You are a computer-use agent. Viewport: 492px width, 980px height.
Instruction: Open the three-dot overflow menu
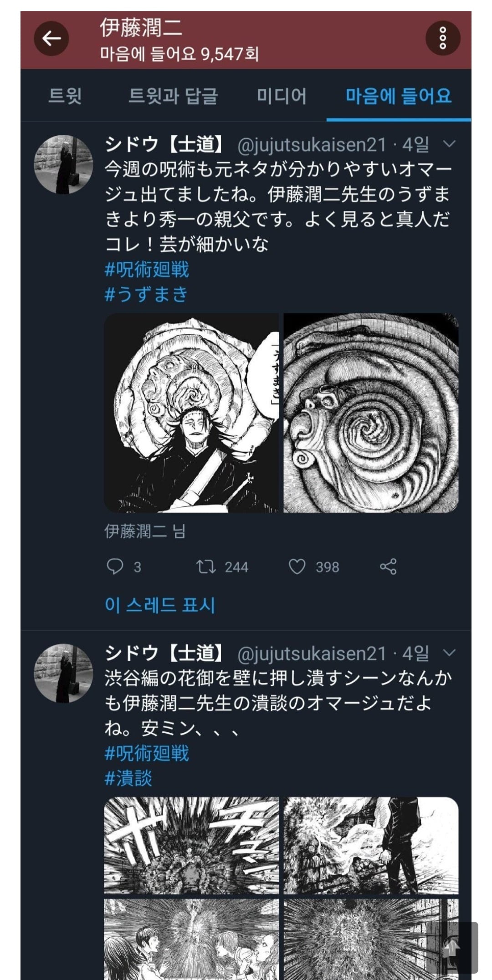point(442,38)
